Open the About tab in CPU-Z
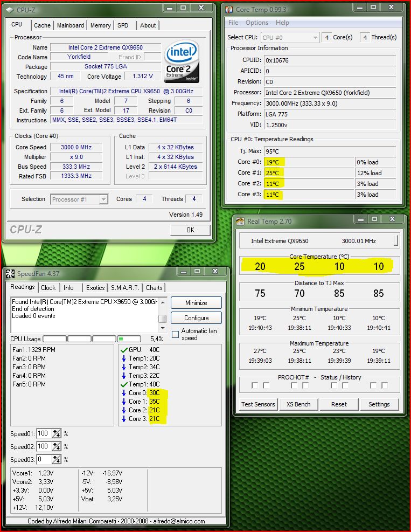 coord(148,25)
